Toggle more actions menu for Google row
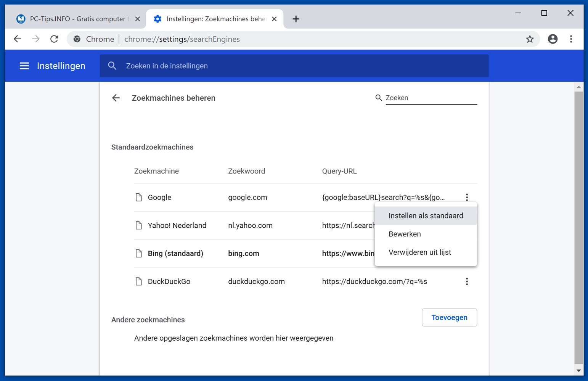 pos(467,197)
